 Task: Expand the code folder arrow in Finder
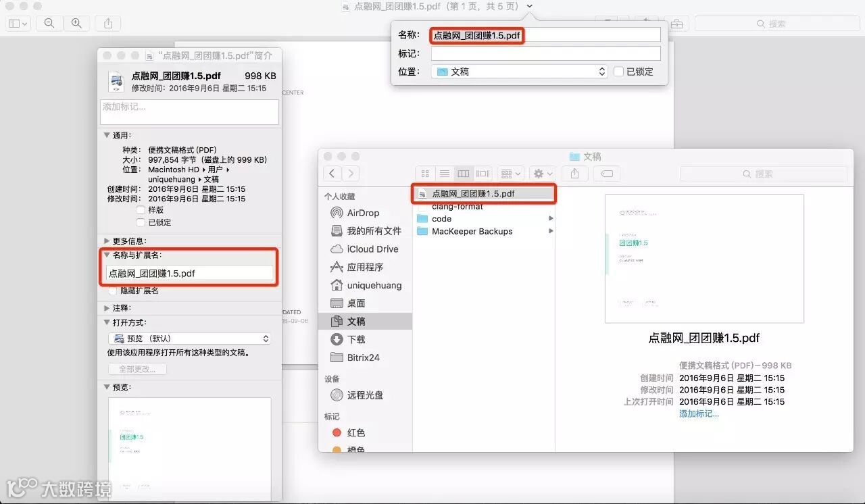(x=551, y=219)
